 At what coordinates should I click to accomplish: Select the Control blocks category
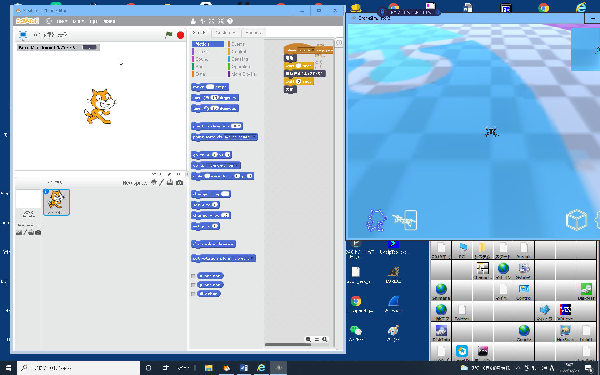tap(238, 51)
